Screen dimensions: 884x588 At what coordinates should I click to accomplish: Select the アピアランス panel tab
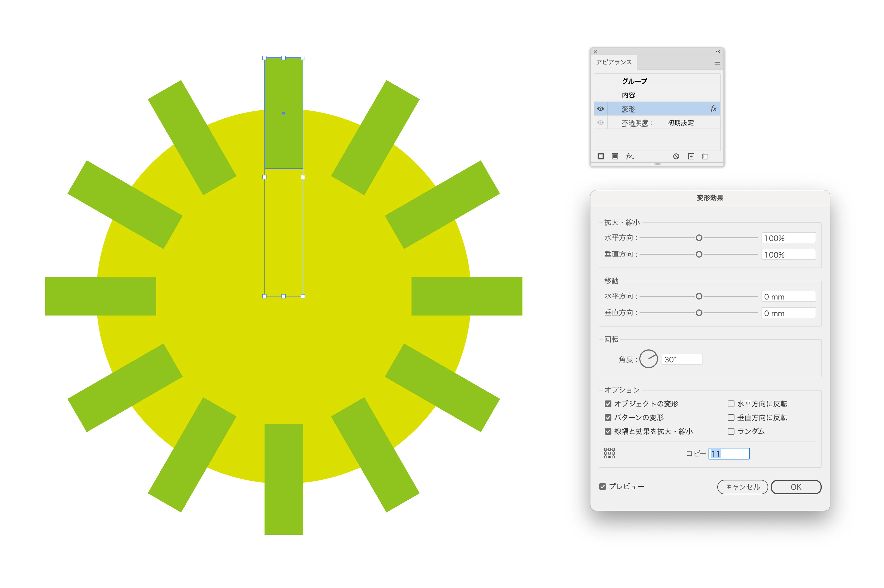[x=614, y=62]
